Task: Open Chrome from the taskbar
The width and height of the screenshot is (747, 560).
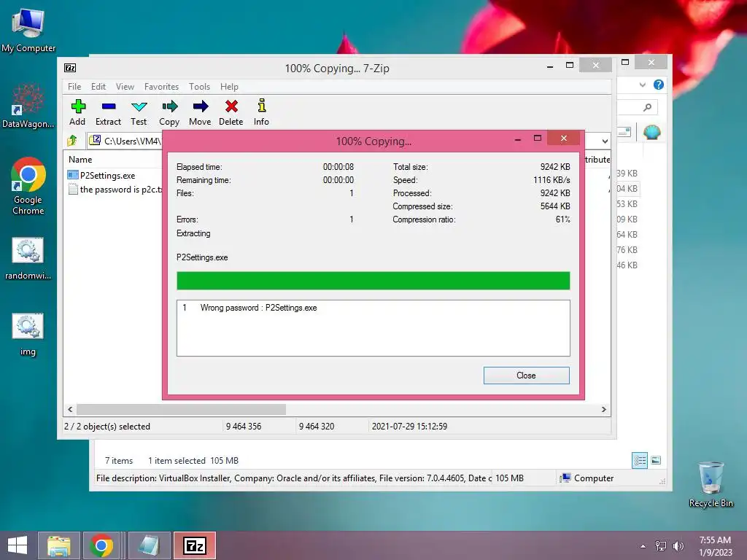Action: coord(101,545)
